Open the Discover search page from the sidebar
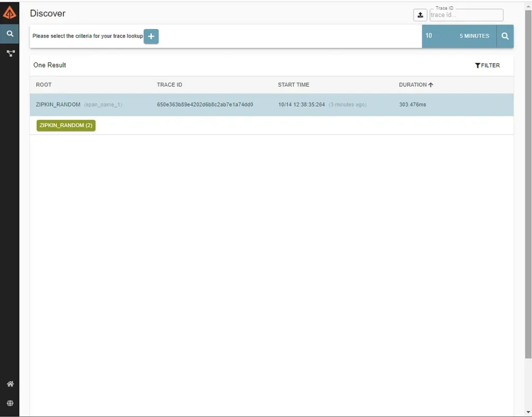This screenshot has width=532, height=417. point(9,34)
